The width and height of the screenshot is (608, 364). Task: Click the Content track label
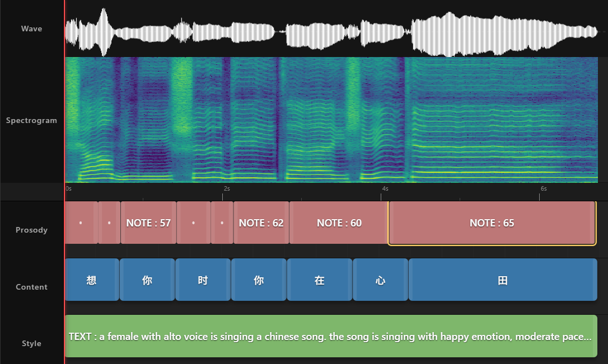(x=31, y=287)
